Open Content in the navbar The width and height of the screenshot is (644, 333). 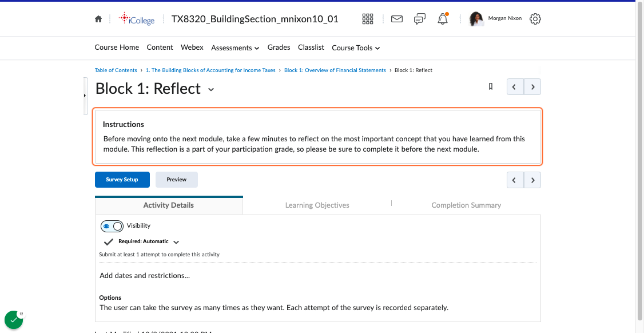click(160, 47)
